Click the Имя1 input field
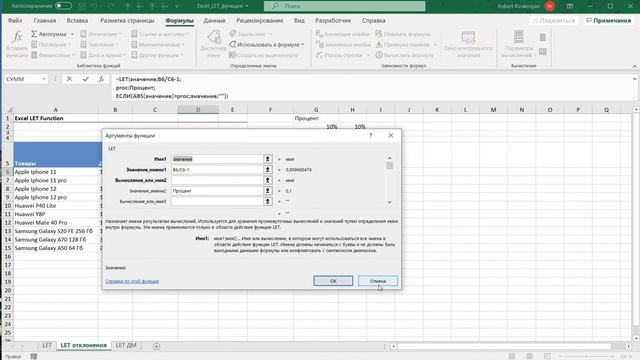This screenshot has height=360, width=640. pyautogui.click(x=217, y=159)
